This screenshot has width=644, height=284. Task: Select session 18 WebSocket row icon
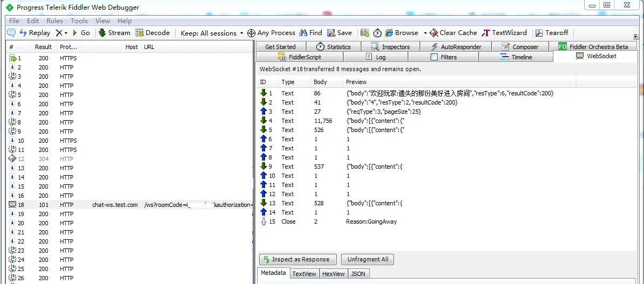click(x=12, y=205)
